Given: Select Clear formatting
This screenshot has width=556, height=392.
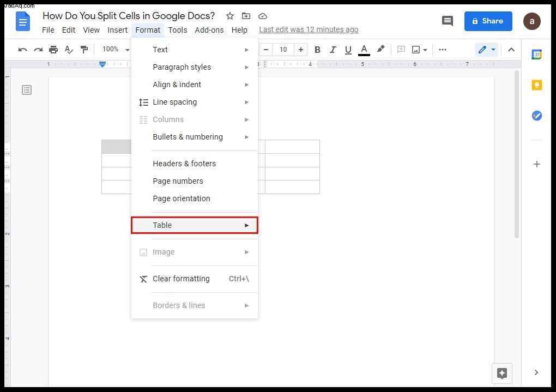Looking at the screenshot, I should [x=194, y=279].
